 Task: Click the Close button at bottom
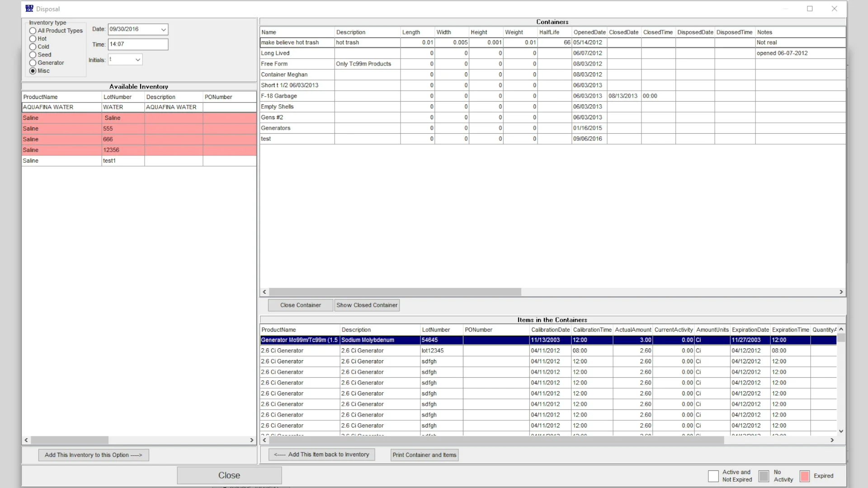click(x=229, y=475)
